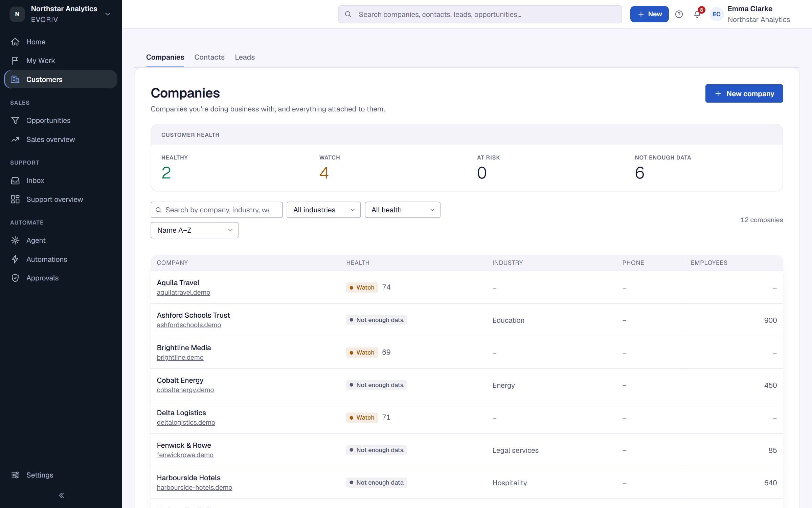Open Settings sliders icon
The image size is (812, 508).
15,475
